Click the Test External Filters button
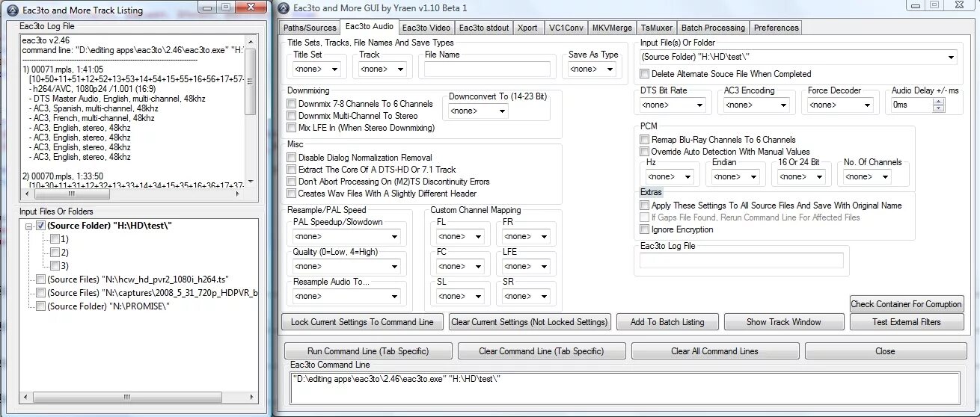This screenshot has width=980, height=417. (907, 322)
